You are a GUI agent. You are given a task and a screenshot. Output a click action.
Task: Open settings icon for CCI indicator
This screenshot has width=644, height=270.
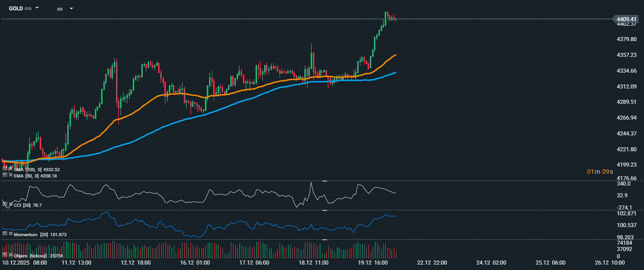click(5, 205)
